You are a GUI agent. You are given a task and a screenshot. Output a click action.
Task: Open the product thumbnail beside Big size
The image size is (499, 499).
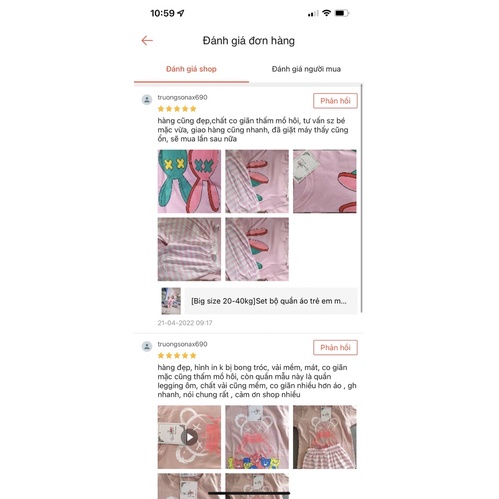coord(171,301)
